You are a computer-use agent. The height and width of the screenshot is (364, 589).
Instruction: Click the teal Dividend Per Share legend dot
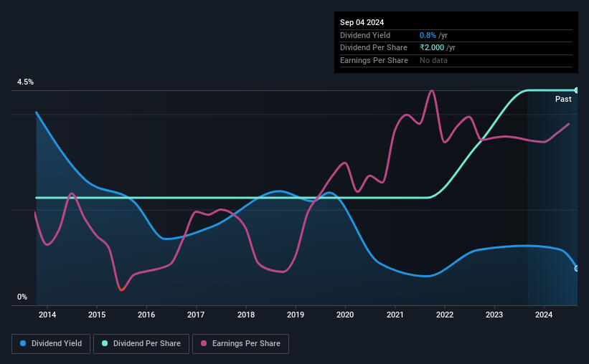(105, 343)
